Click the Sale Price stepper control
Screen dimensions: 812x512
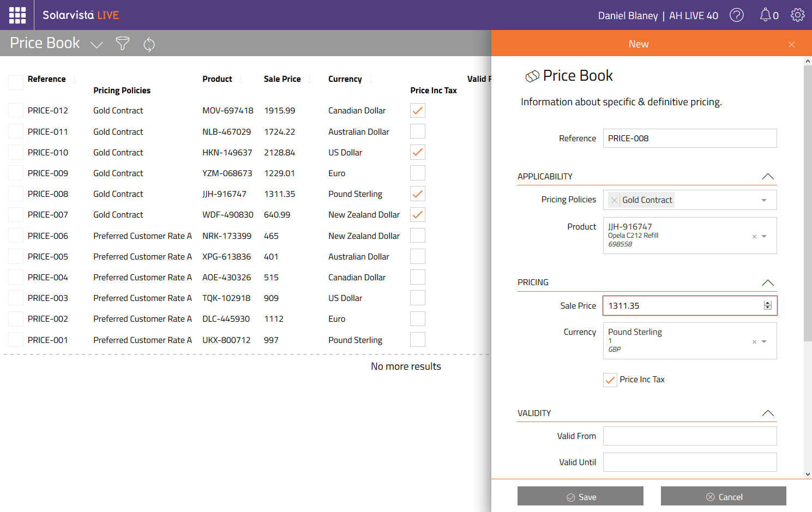click(768, 306)
